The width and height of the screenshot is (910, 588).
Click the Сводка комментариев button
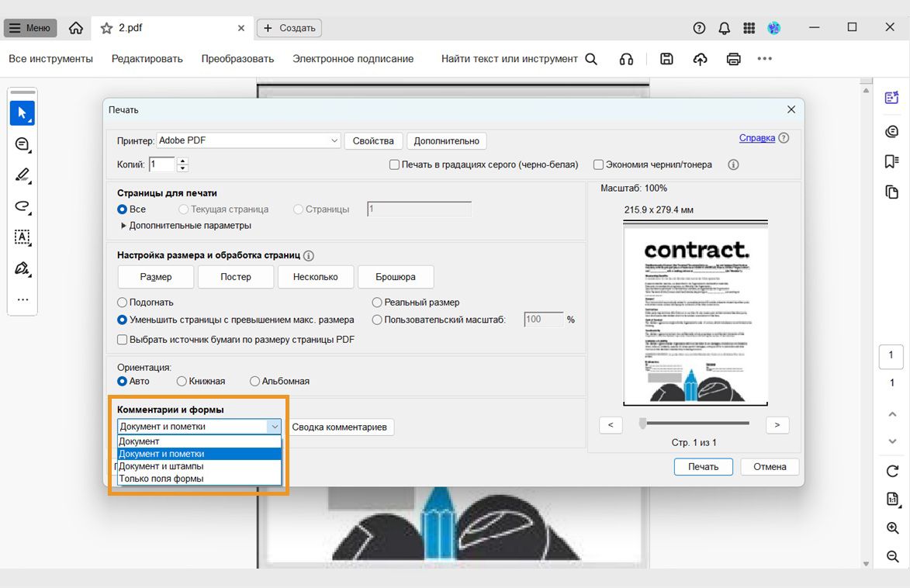340,427
